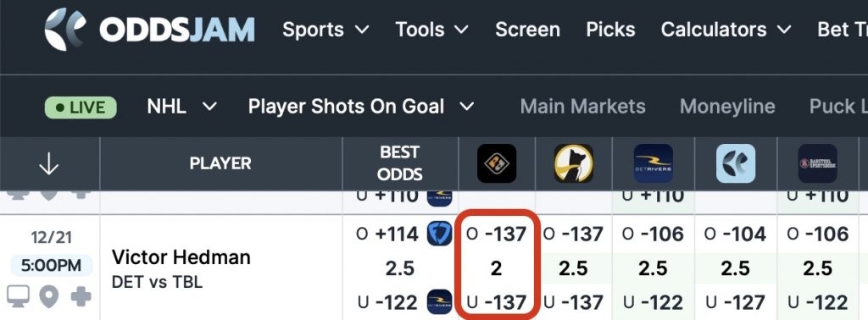Toggle the LIVE badge filter

pos(81,108)
